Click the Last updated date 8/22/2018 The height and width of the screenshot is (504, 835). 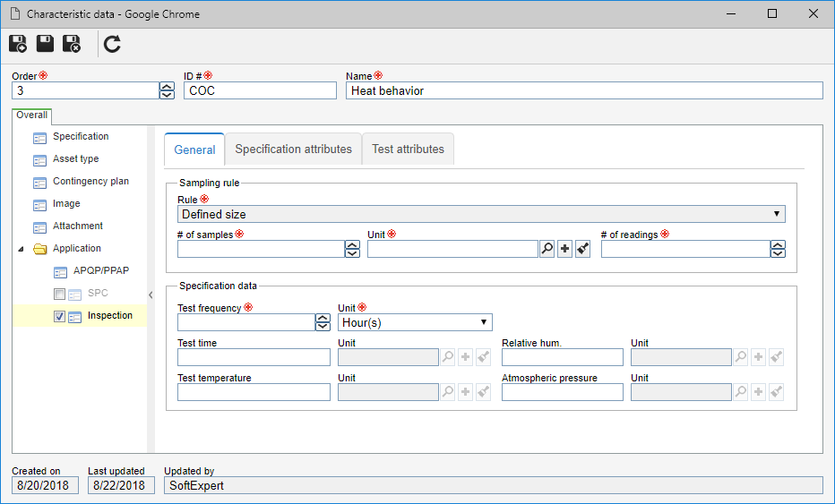(x=122, y=485)
